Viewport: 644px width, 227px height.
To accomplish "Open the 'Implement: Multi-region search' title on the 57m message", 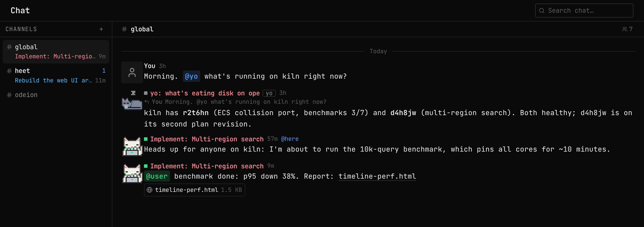I will [207, 139].
